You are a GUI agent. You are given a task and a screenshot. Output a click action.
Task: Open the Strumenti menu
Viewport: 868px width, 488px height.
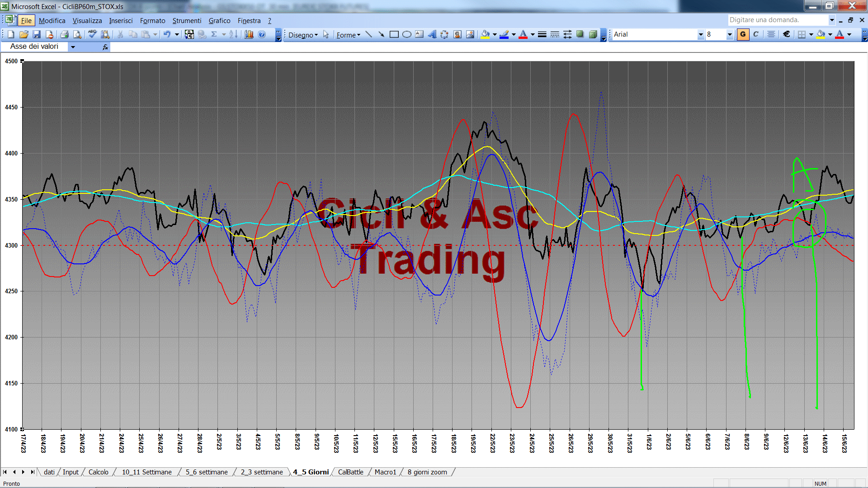187,21
